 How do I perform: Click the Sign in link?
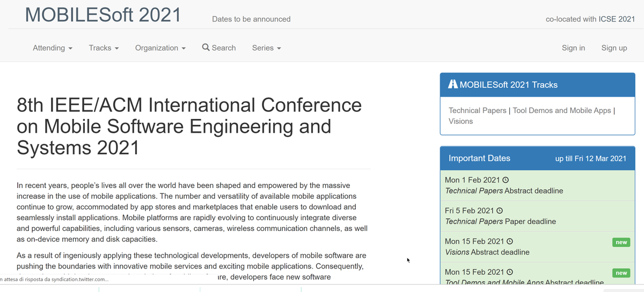click(573, 48)
